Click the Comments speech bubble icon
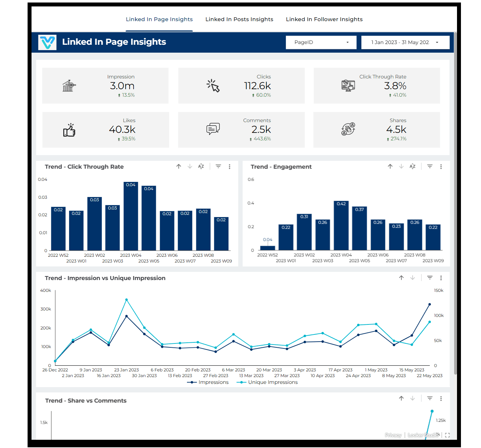481x448 pixels. tap(213, 129)
